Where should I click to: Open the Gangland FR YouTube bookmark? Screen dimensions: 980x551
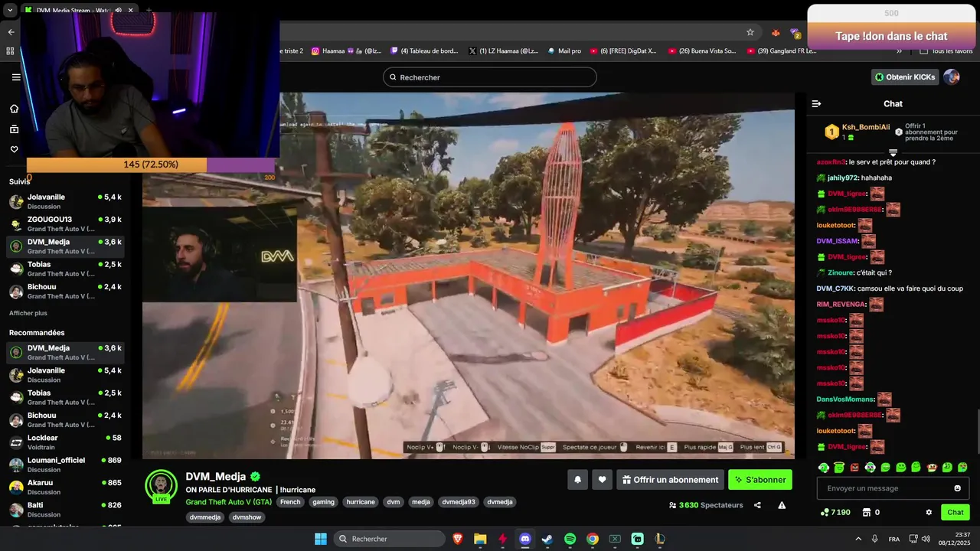click(782, 51)
